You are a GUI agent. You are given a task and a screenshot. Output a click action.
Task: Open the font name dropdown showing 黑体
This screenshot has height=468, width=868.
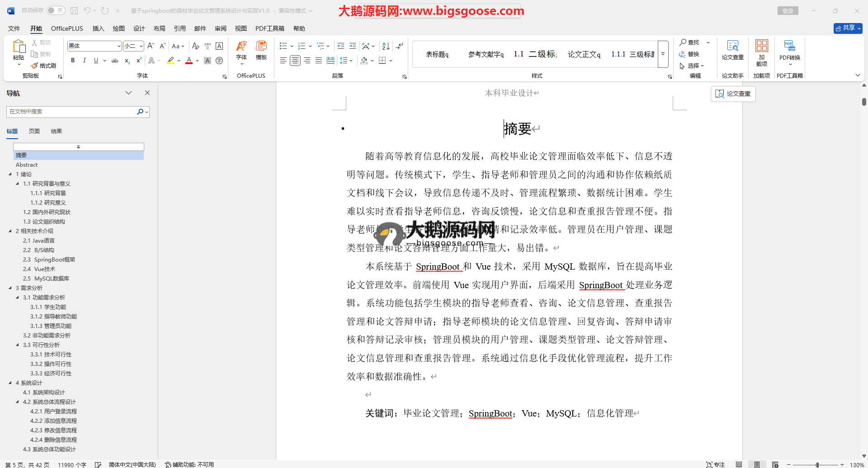point(119,46)
